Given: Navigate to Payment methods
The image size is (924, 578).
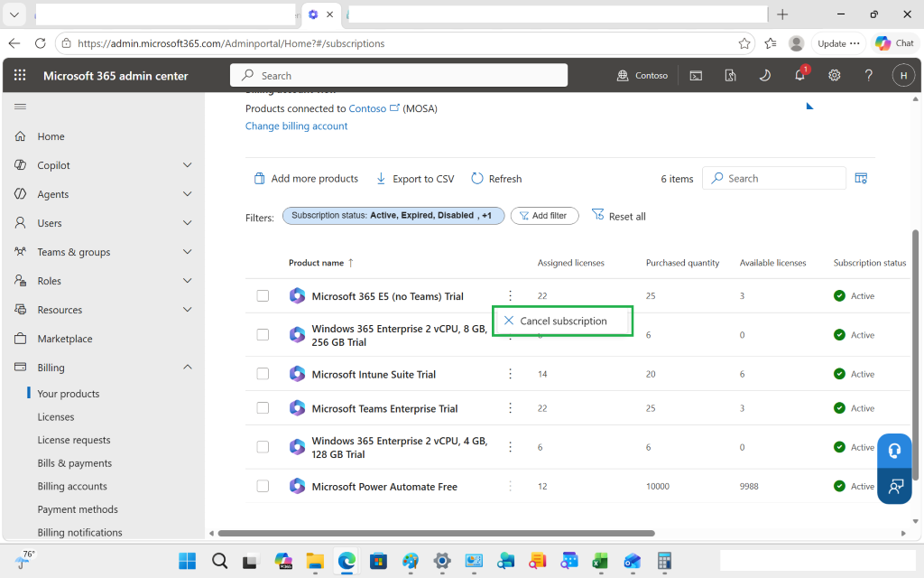Looking at the screenshot, I should point(78,509).
